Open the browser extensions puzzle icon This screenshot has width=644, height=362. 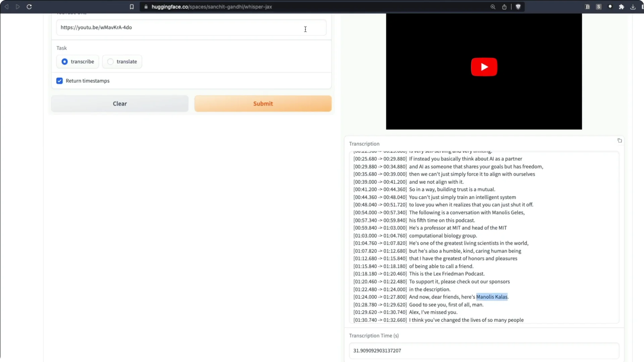tap(622, 7)
